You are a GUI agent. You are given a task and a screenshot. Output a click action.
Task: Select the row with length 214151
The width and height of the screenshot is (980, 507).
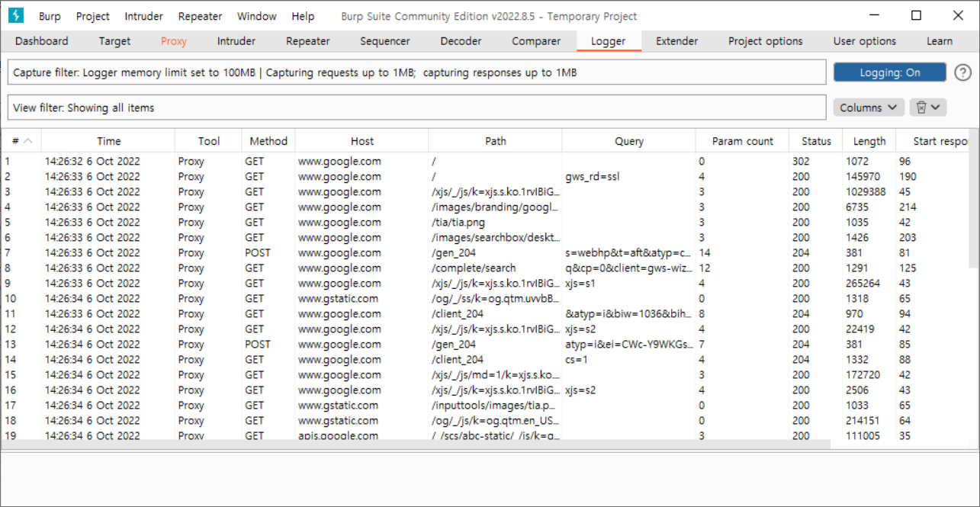(485, 420)
